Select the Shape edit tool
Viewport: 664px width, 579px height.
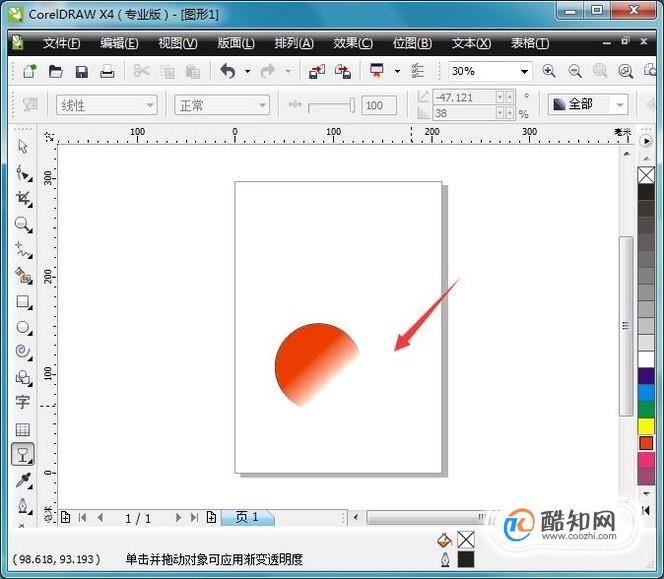(23, 173)
